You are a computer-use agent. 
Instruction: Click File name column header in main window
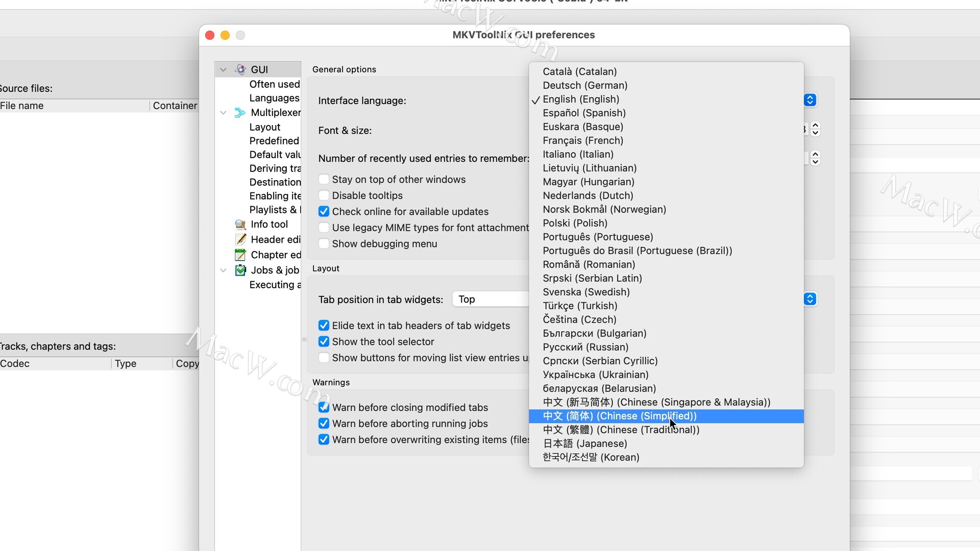tap(75, 106)
